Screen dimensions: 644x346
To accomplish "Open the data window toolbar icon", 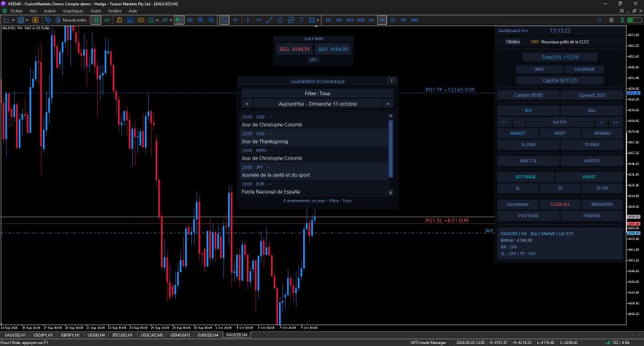I will tap(130, 19).
